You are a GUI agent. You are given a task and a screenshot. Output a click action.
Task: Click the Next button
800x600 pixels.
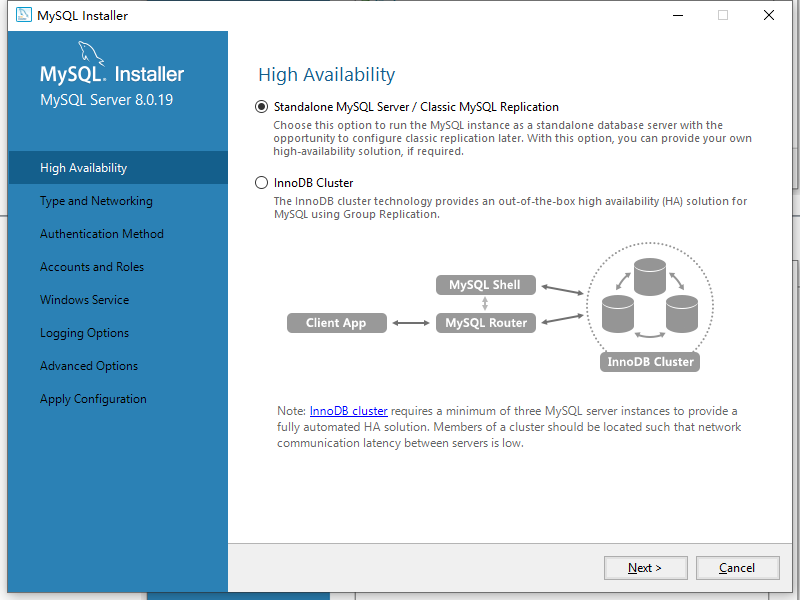(x=645, y=568)
